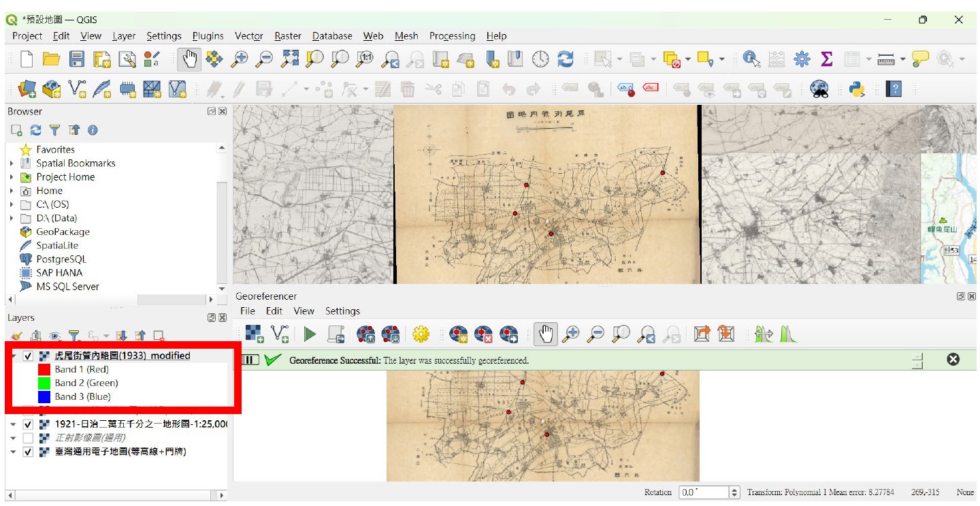The width and height of the screenshot is (980, 506).
Task: Expand the Spatial Bookmarks browser node
Action: pos(12,163)
